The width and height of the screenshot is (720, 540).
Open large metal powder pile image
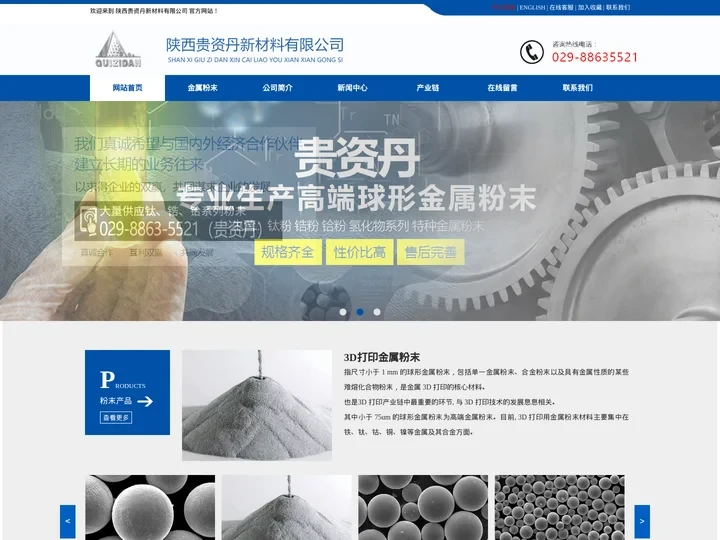click(x=257, y=405)
